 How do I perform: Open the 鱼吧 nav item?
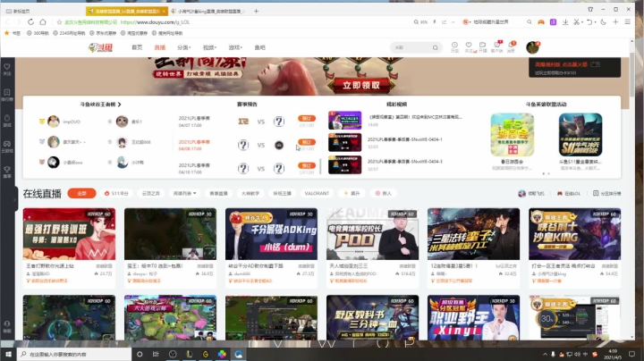coord(259,47)
